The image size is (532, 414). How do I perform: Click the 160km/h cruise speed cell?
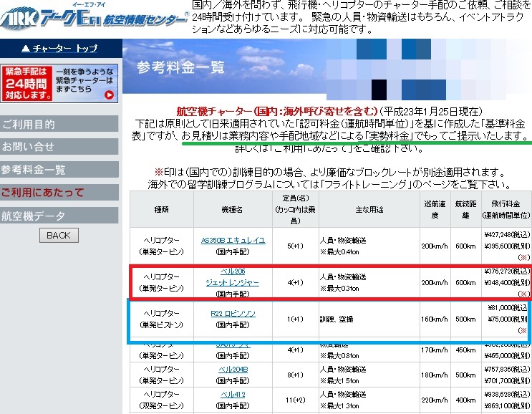435,319
